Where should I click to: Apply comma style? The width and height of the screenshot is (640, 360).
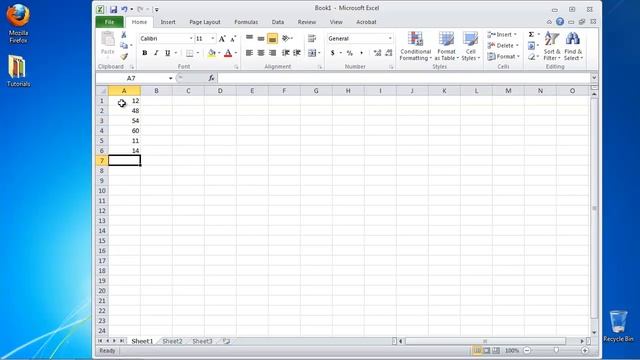(x=361, y=53)
